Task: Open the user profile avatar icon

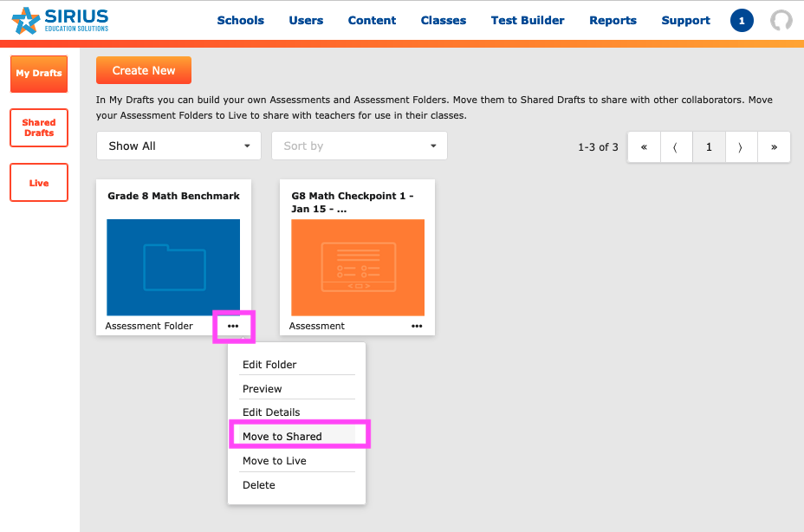Action: 781,21
